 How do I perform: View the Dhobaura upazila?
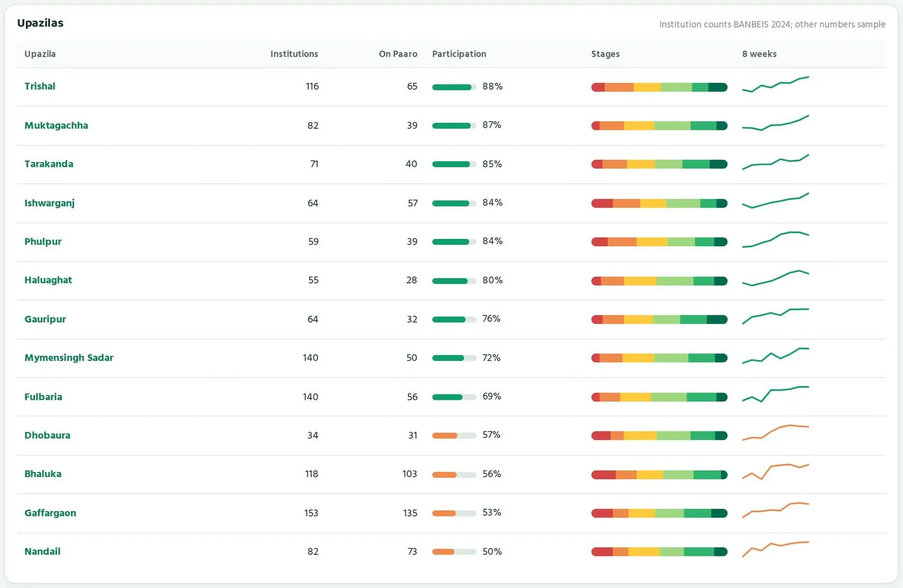click(x=48, y=436)
